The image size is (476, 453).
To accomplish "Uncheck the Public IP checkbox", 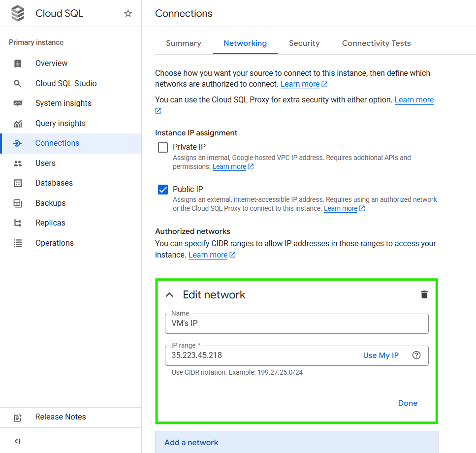I will tap(163, 190).
